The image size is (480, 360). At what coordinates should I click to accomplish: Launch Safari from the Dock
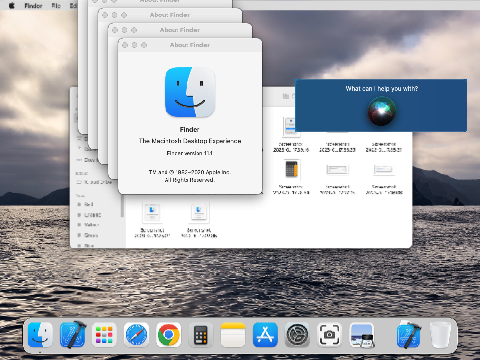[136, 334]
